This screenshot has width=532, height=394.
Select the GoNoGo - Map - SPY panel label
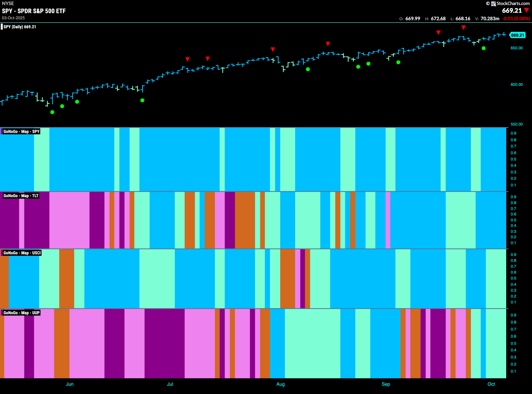pos(21,131)
